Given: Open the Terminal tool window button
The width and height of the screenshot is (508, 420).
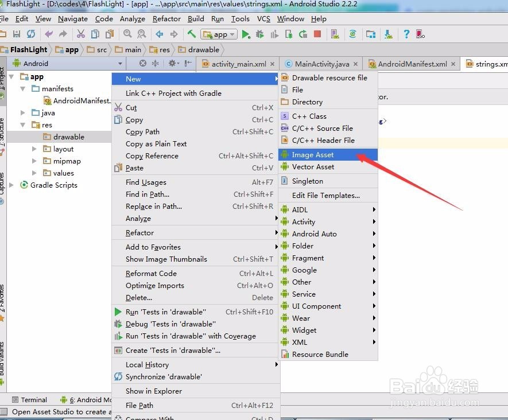Looking at the screenshot, I should [x=30, y=399].
